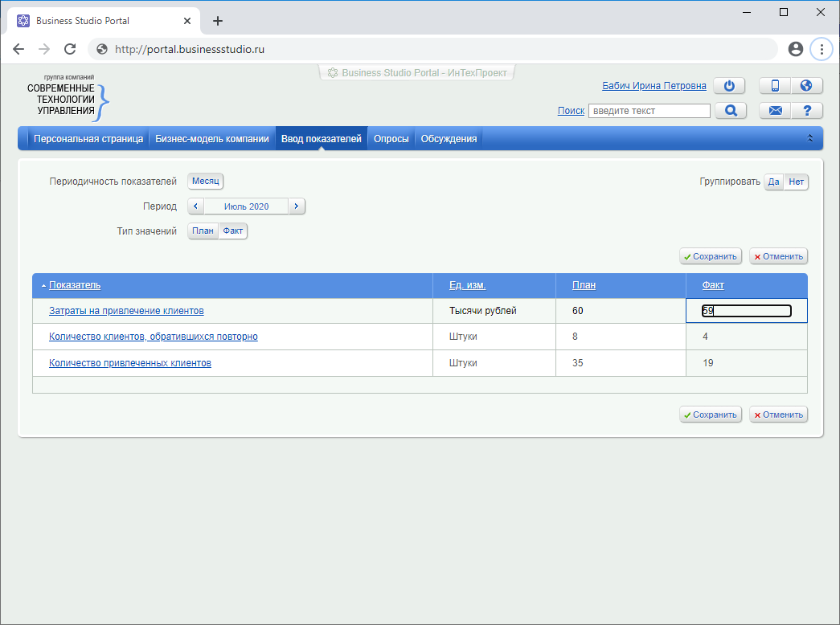
Task: Switch to Опросы tab
Action: [391, 139]
